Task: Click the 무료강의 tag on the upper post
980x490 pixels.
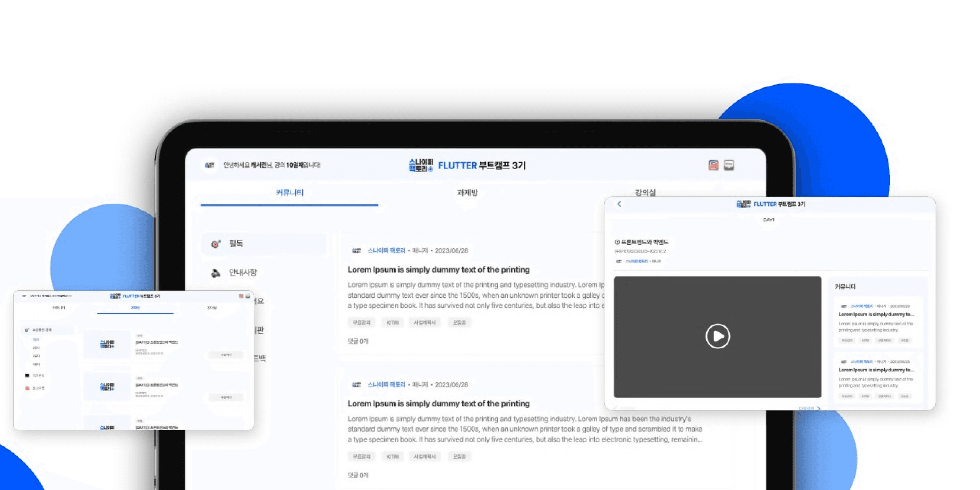Action: (x=361, y=322)
